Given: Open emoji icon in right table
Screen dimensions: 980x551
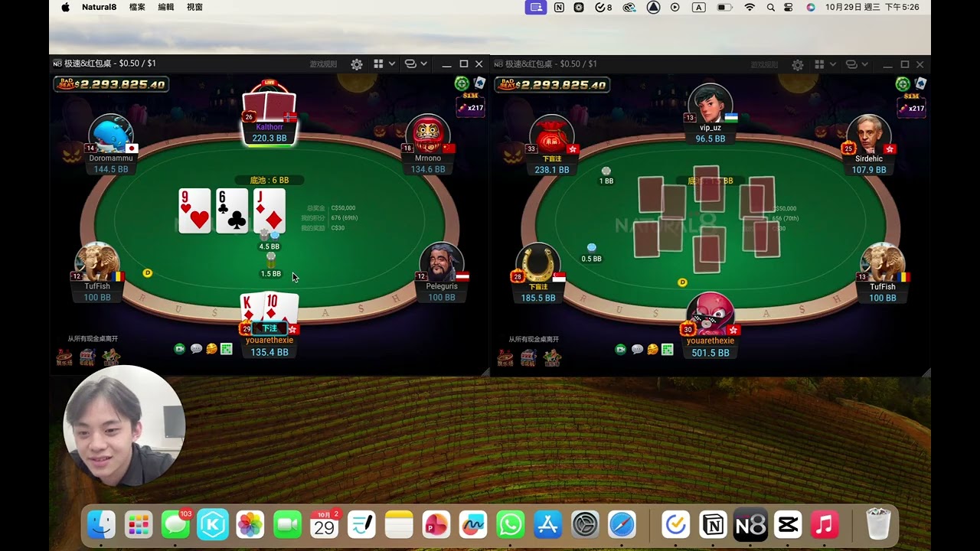Looking at the screenshot, I should tap(652, 349).
